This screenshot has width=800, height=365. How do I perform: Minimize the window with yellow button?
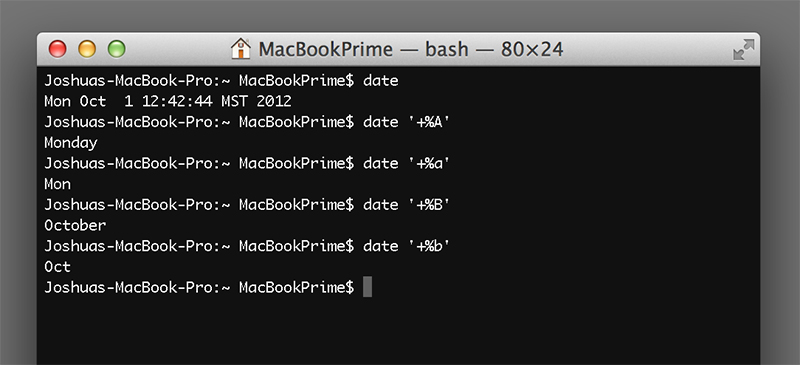(x=87, y=50)
